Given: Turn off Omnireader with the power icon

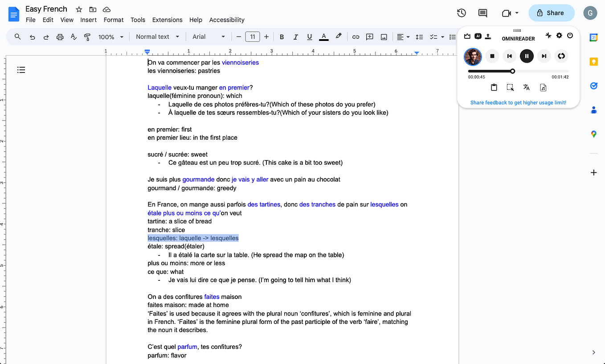Looking at the screenshot, I should click(570, 36).
